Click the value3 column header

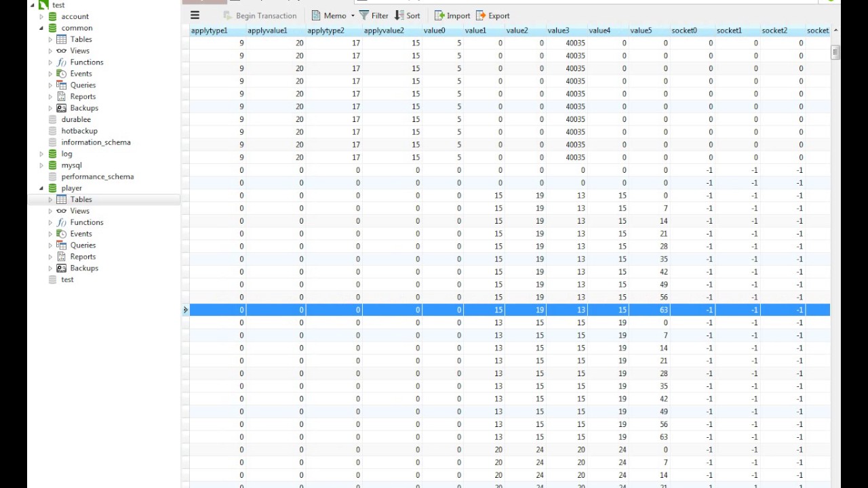(566, 30)
